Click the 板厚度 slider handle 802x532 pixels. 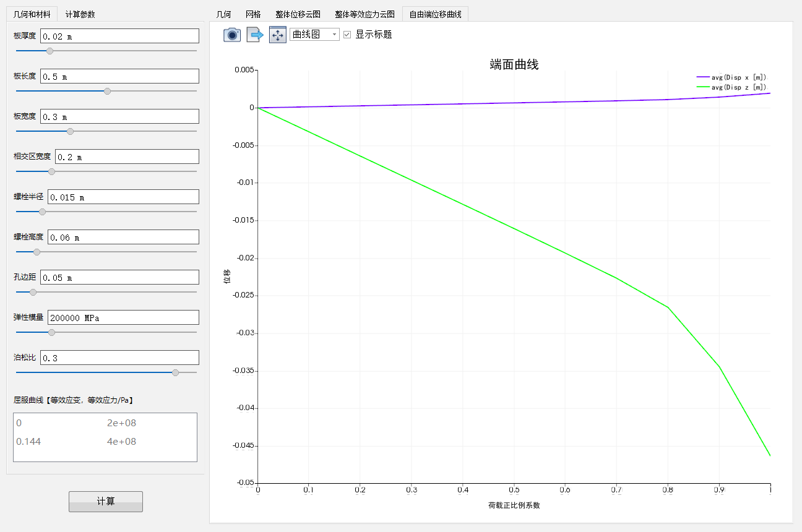[50, 51]
